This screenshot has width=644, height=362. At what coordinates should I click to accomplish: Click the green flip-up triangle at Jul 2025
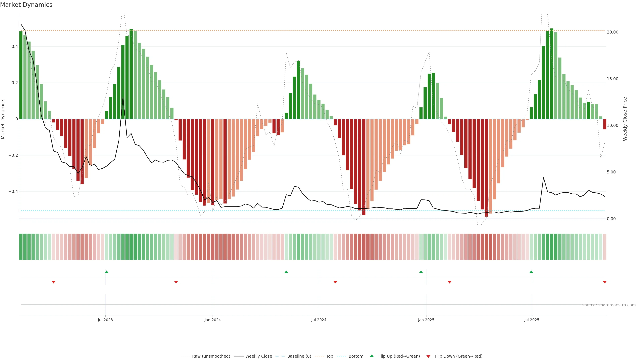click(531, 272)
